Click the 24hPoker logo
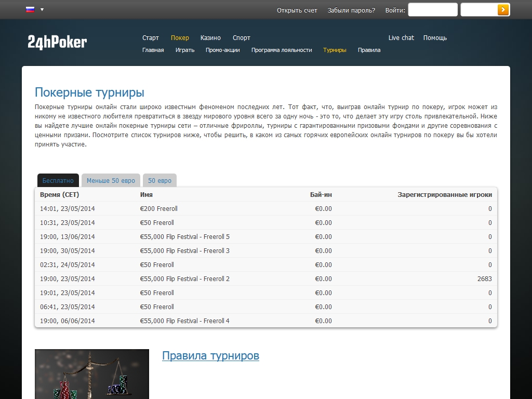The width and height of the screenshot is (532, 399). tap(57, 42)
